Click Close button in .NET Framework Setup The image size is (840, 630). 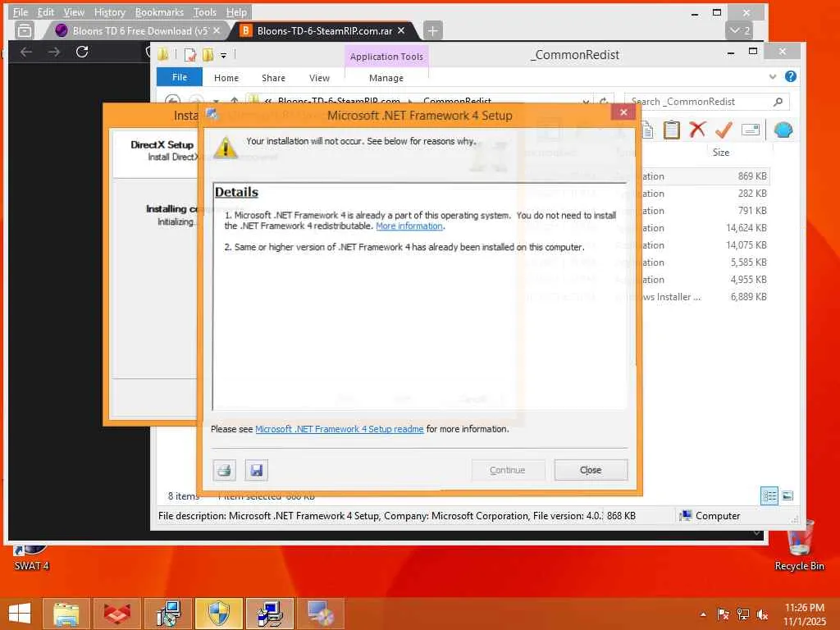(x=591, y=470)
